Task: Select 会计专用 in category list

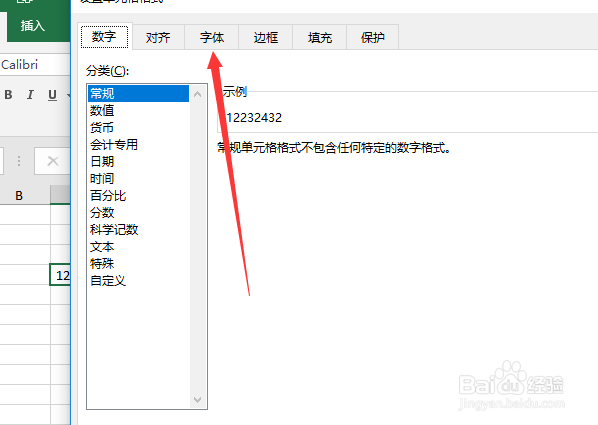Action: (138, 145)
